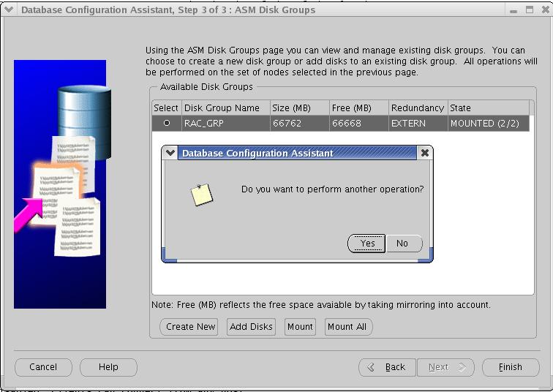Click the Finish button
The height and width of the screenshot is (392, 553).
click(x=510, y=367)
